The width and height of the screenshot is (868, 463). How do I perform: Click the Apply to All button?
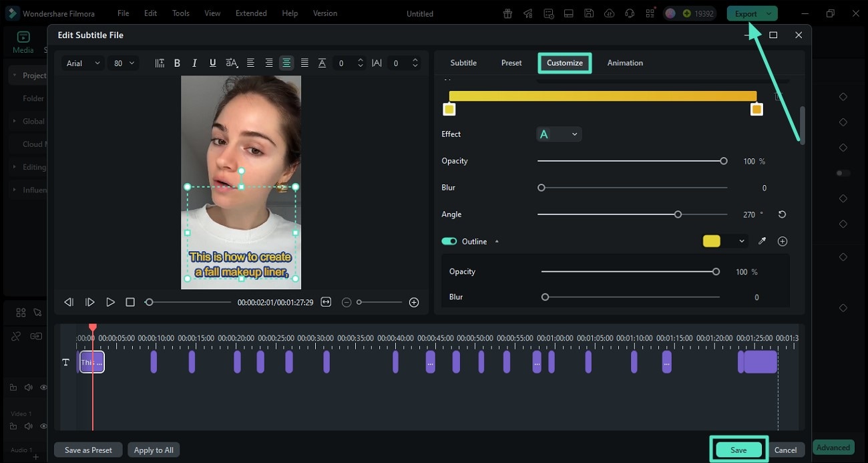click(154, 450)
